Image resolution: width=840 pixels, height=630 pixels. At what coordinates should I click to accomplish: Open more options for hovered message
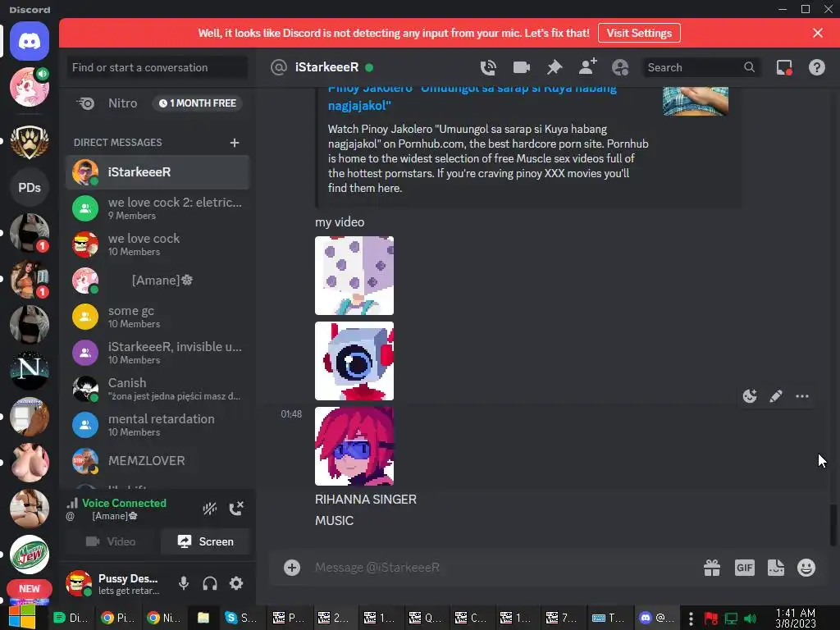802,396
